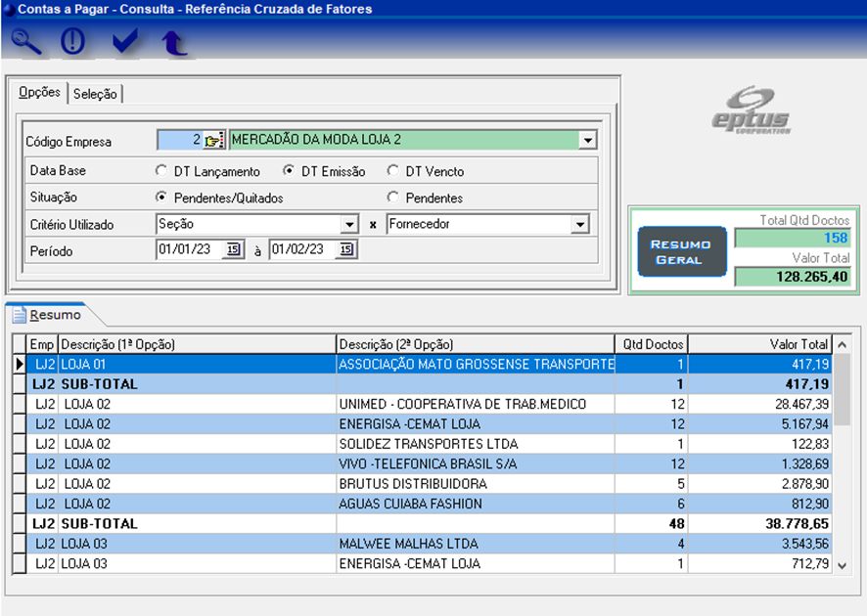The width and height of the screenshot is (867, 616).
Task: Click the return arrow toolbar icon
Action: pos(174,43)
